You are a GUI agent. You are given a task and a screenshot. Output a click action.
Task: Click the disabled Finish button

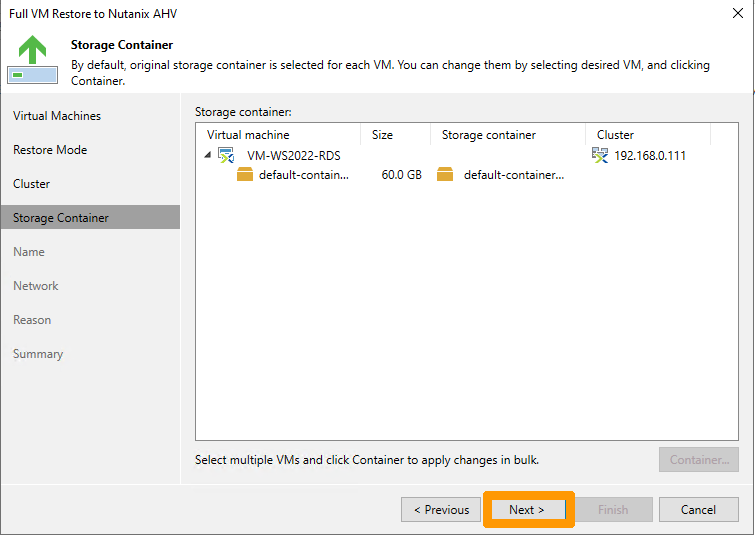pos(613,509)
